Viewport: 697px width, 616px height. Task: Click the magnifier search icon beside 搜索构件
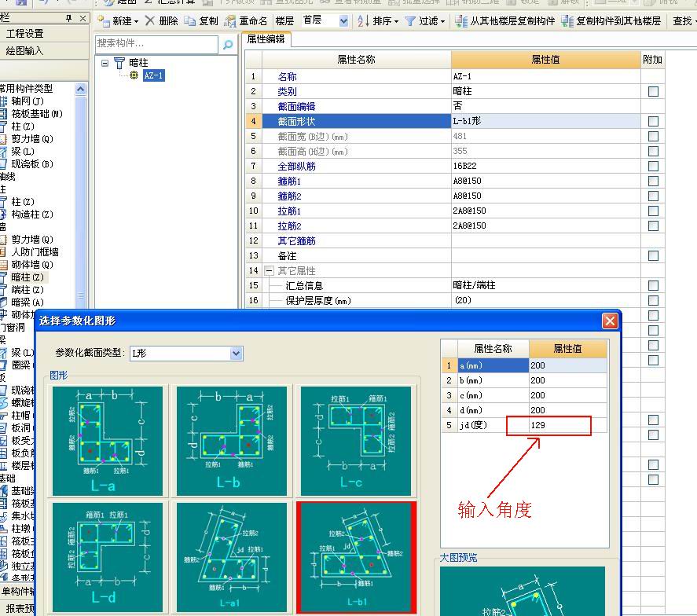click(x=228, y=44)
